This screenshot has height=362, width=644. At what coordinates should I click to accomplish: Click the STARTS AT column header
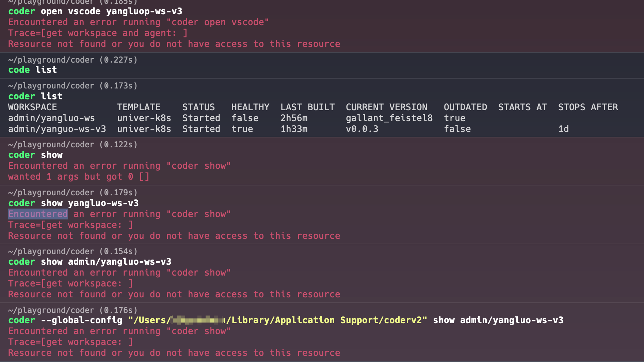[x=522, y=107]
